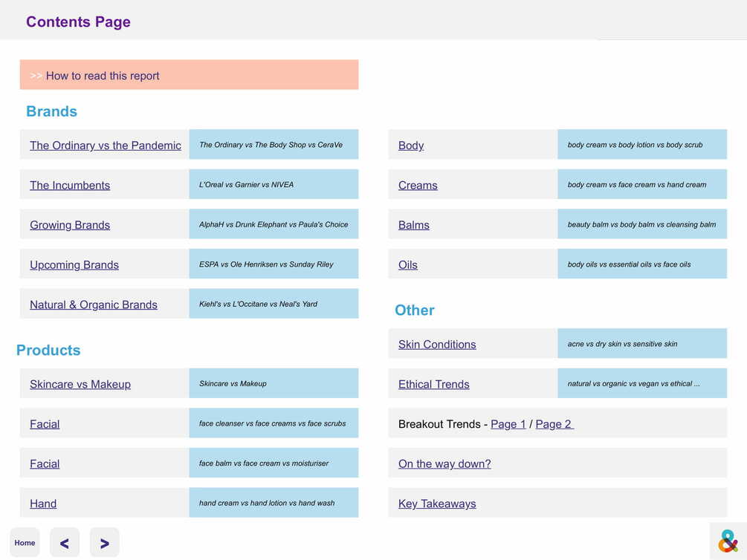Viewport: 747px width, 560px height.
Task: Click 'face balm vs face cream vs moisturiser' text
Action: tap(264, 463)
